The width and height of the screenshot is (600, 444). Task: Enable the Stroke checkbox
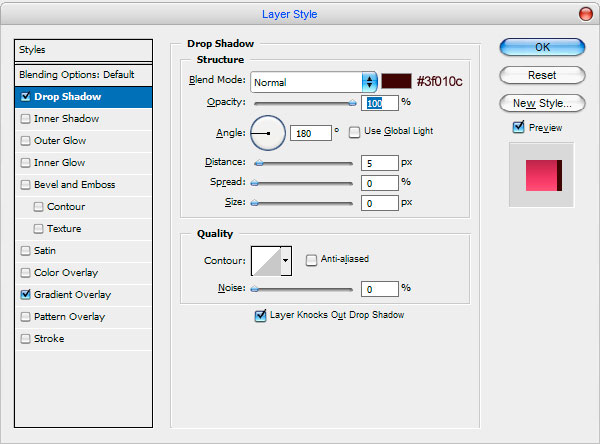pyautogui.click(x=26, y=339)
